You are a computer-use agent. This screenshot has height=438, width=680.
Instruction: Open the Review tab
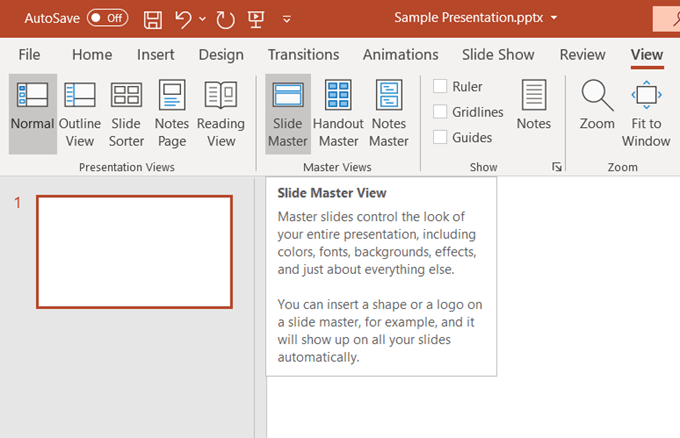(x=582, y=55)
